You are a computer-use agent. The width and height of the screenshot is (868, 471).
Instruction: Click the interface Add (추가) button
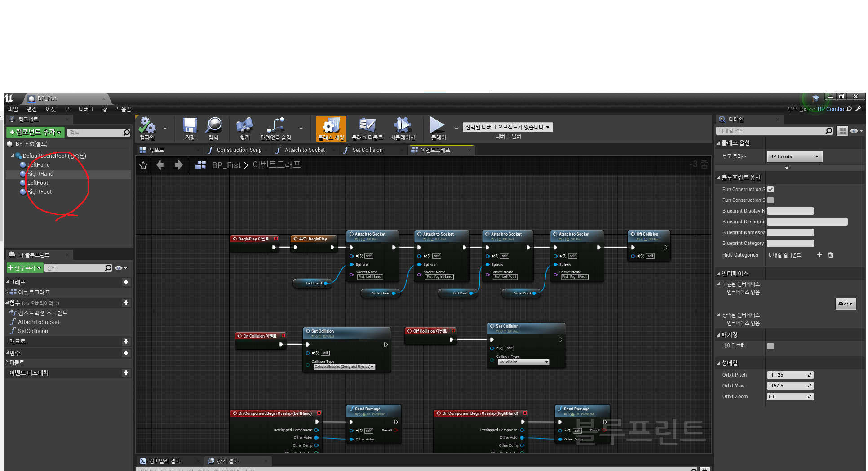[x=846, y=304]
